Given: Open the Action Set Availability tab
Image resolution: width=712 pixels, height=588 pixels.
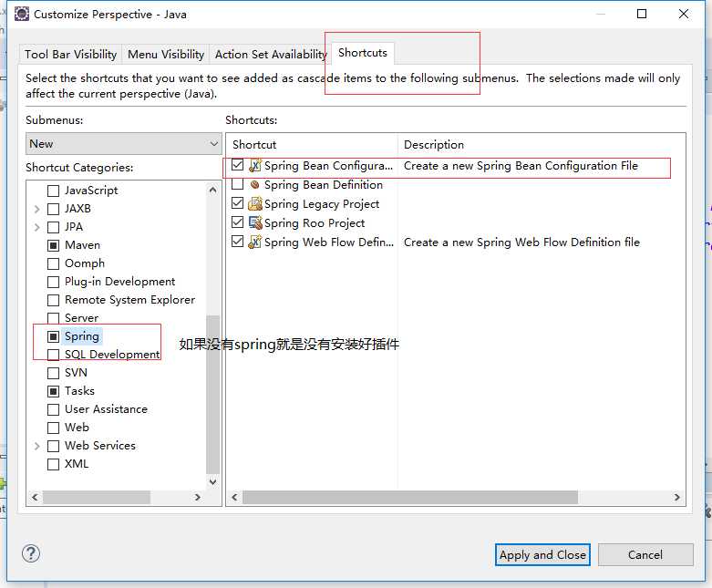Looking at the screenshot, I should coord(271,54).
